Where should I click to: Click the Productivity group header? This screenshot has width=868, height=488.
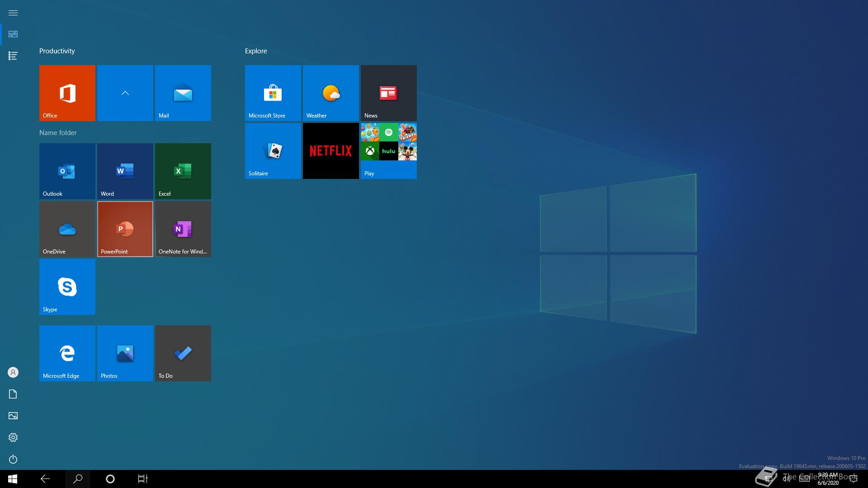57,51
